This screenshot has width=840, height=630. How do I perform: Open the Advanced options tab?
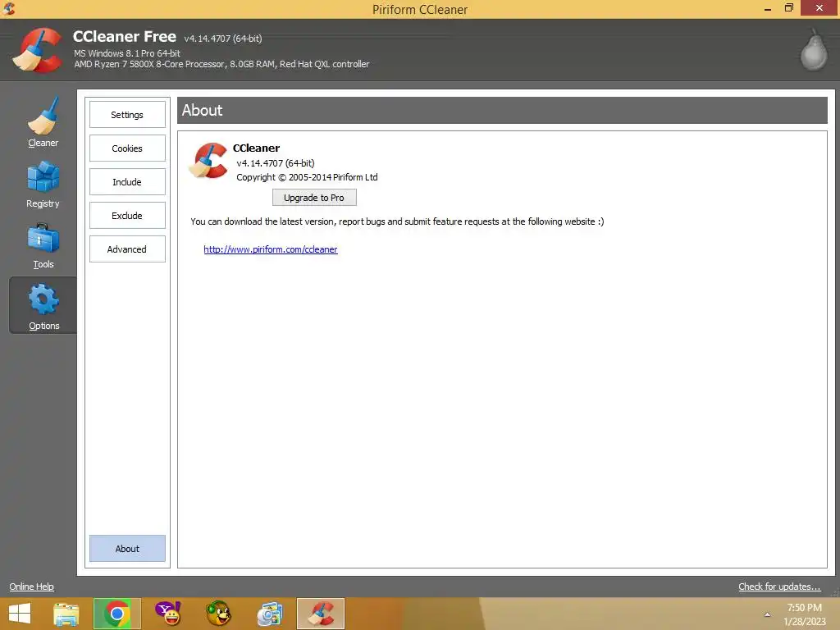(127, 249)
